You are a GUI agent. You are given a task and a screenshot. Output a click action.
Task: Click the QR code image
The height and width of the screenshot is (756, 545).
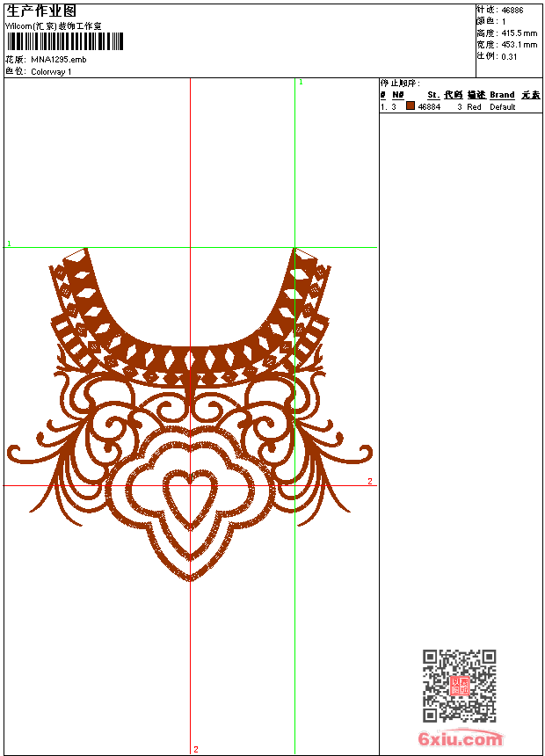click(x=459, y=686)
